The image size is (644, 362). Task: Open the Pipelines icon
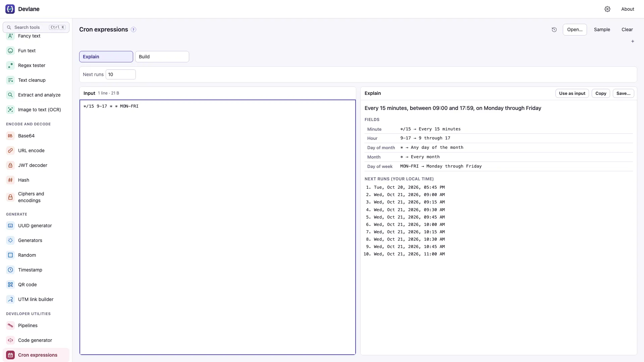pos(10,325)
